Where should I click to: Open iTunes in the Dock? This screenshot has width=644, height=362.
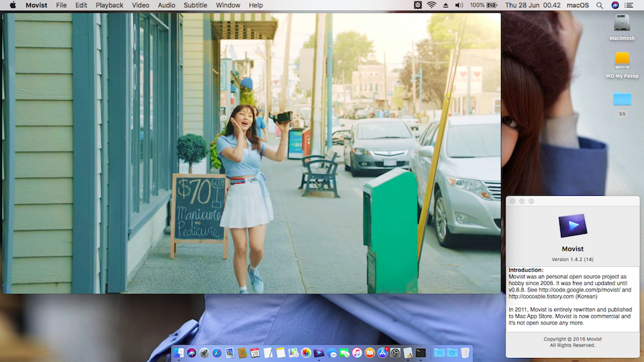[x=358, y=353]
